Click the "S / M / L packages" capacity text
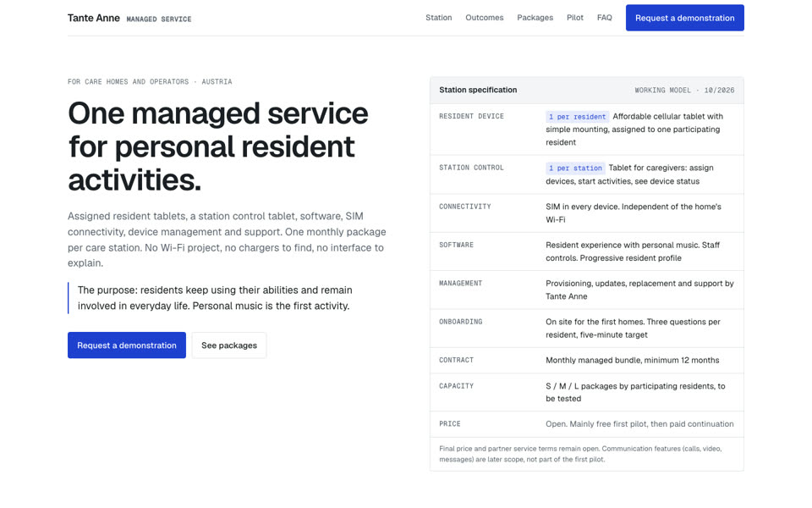The height and width of the screenshot is (508, 812). (x=635, y=392)
